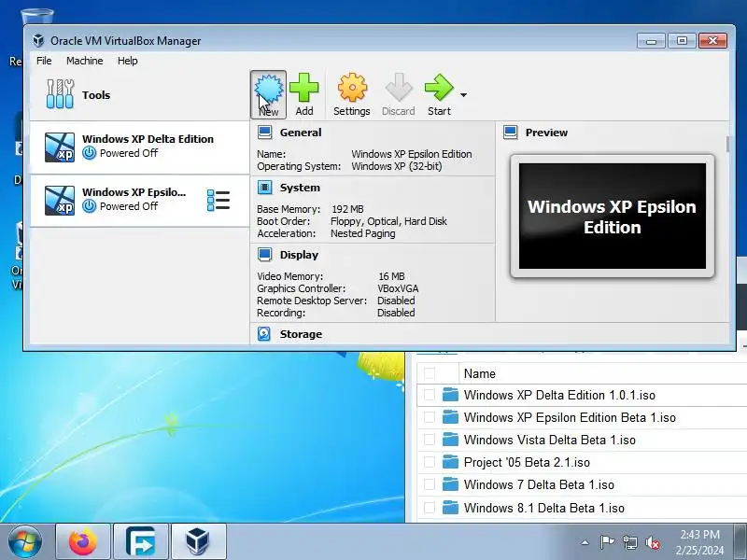Check Windows 7 Delta Beta 1.iso box
The width and height of the screenshot is (747, 560).
click(430, 484)
